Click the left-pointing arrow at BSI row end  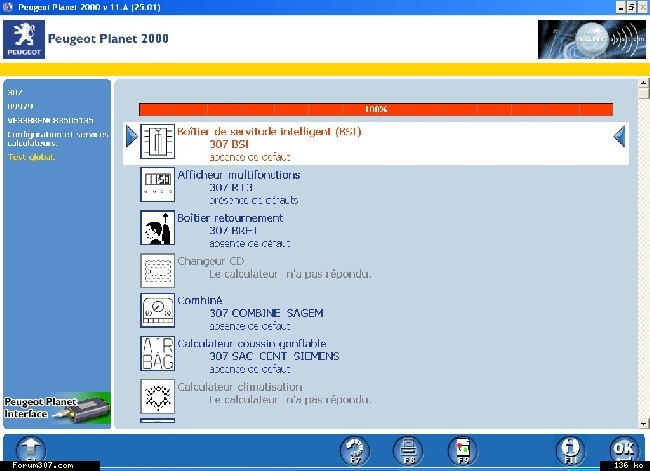point(619,136)
